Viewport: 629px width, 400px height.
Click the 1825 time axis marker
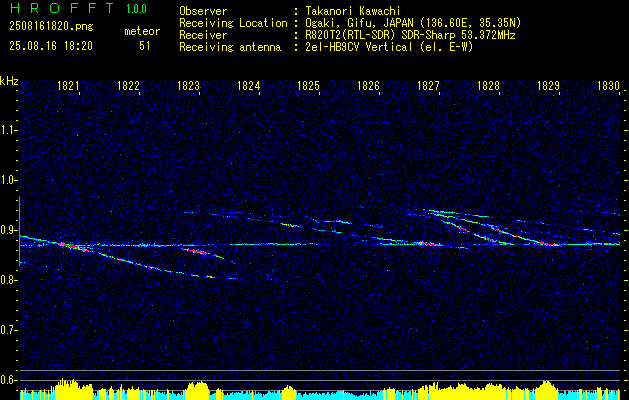point(308,85)
